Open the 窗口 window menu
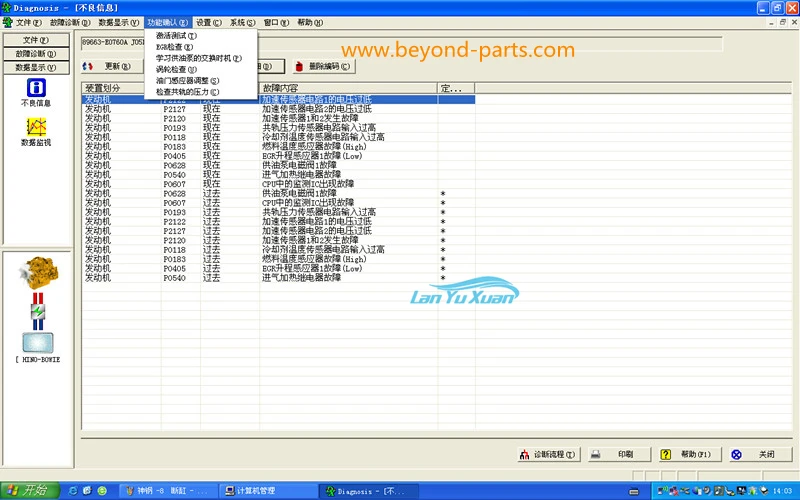Screen dimensions: 800x500 [x=276, y=22]
